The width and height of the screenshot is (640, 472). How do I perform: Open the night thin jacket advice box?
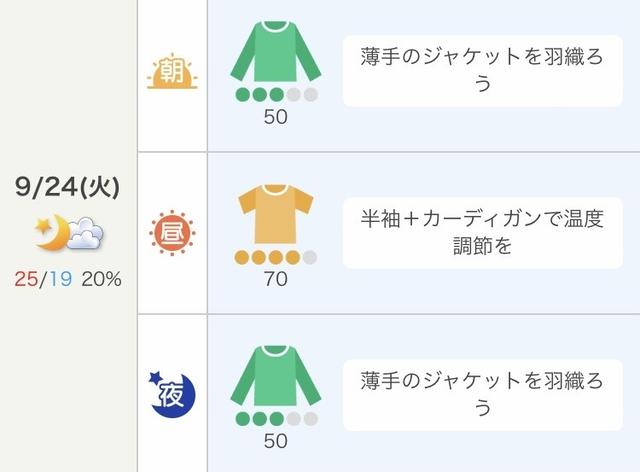click(x=483, y=394)
